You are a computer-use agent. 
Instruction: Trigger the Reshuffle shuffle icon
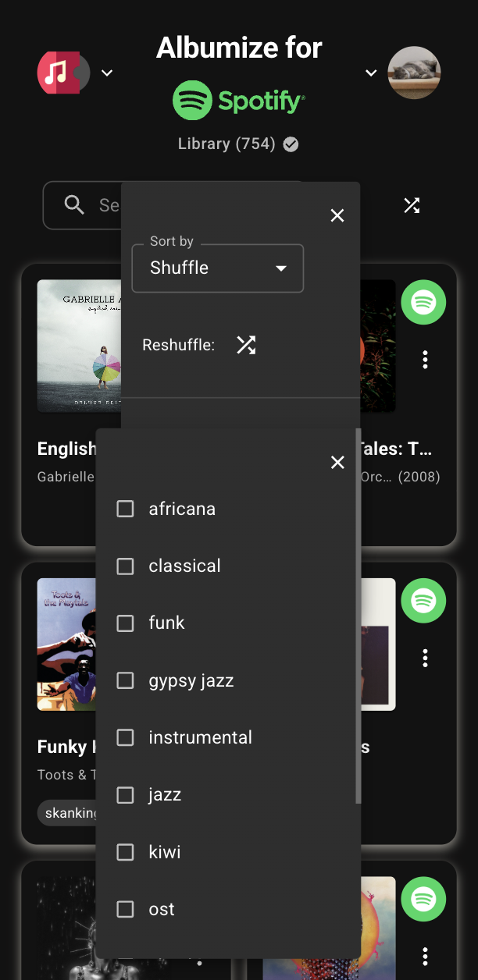245,344
